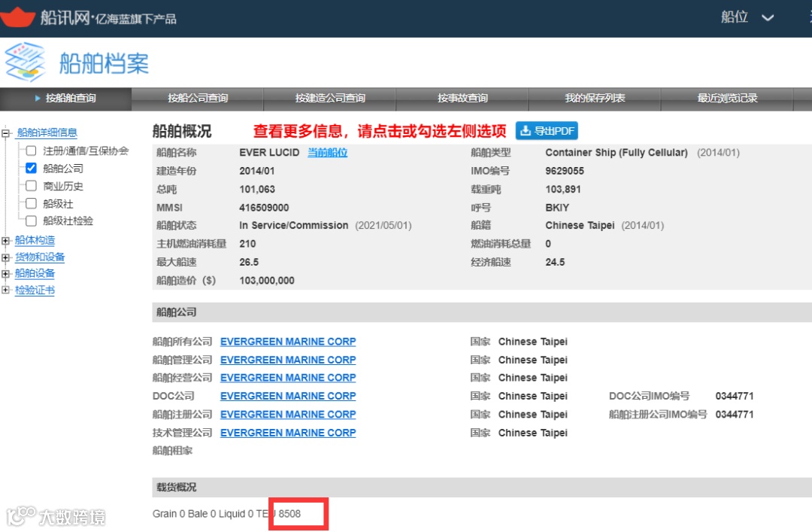Open EVERGREEN MARINE CORP link for 船舶所有公司
This screenshot has height=532, width=812.
pos(288,342)
